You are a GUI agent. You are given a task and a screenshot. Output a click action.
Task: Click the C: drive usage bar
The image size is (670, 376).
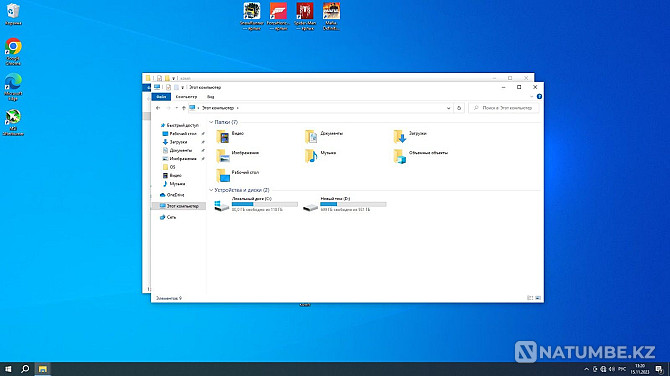(x=264, y=204)
